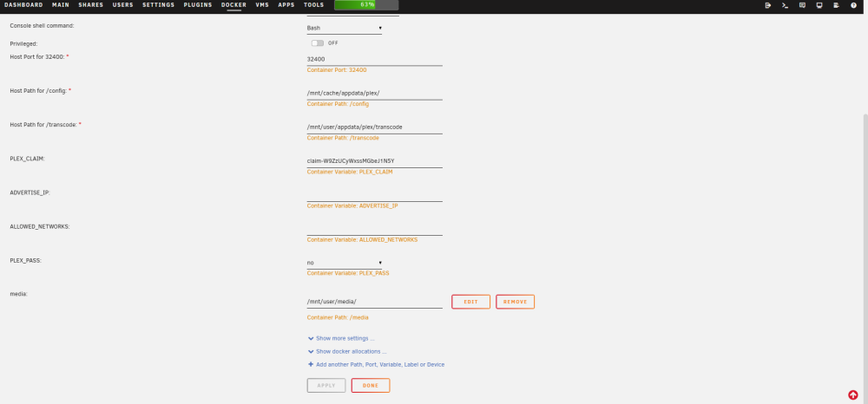
Task: Click the 'ADVERTISE_IP:' label
Action: click(x=30, y=192)
